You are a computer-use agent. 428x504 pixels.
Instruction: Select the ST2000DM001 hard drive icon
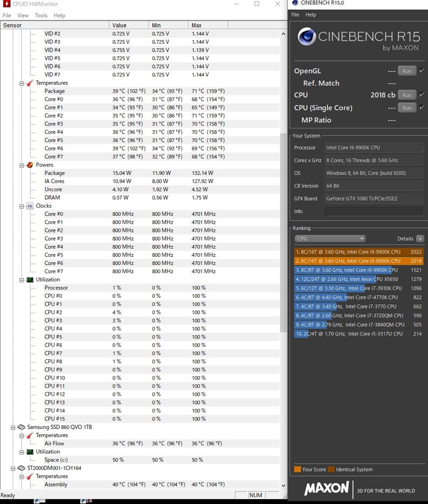pyautogui.click(x=21, y=468)
